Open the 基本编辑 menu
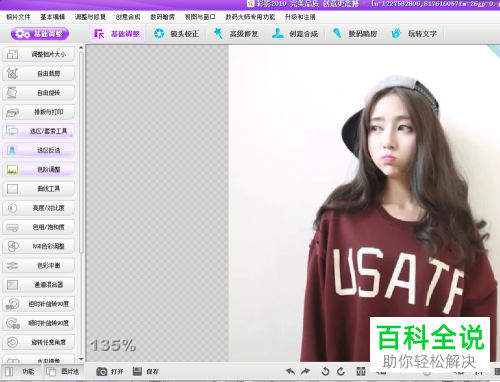500x382 pixels. [x=53, y=17]
